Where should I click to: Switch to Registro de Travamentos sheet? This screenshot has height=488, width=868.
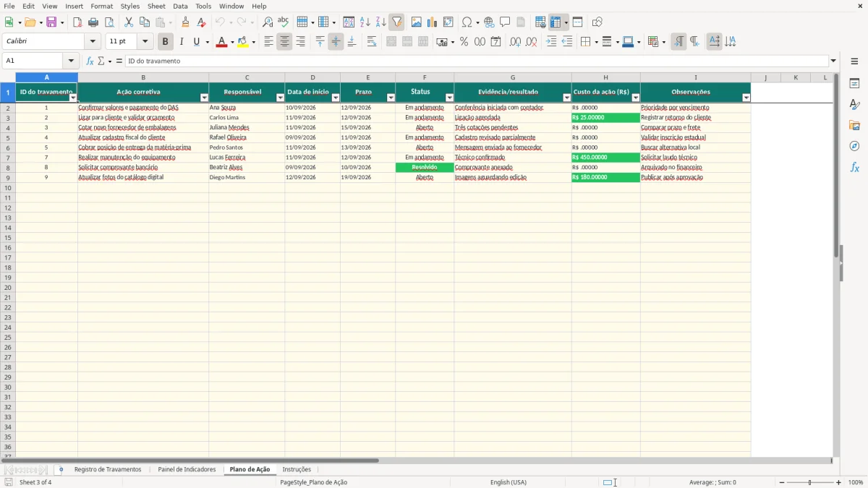pos(108,470)
